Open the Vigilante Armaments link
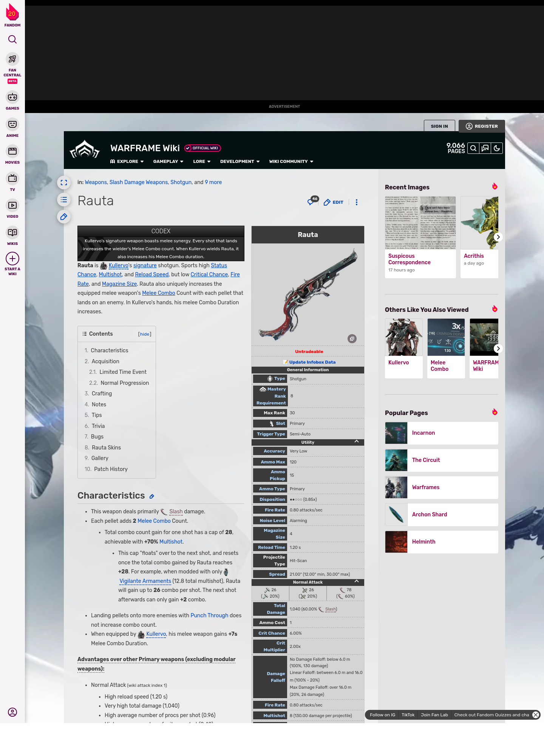The image size is (544, 756). pos(145,581)
